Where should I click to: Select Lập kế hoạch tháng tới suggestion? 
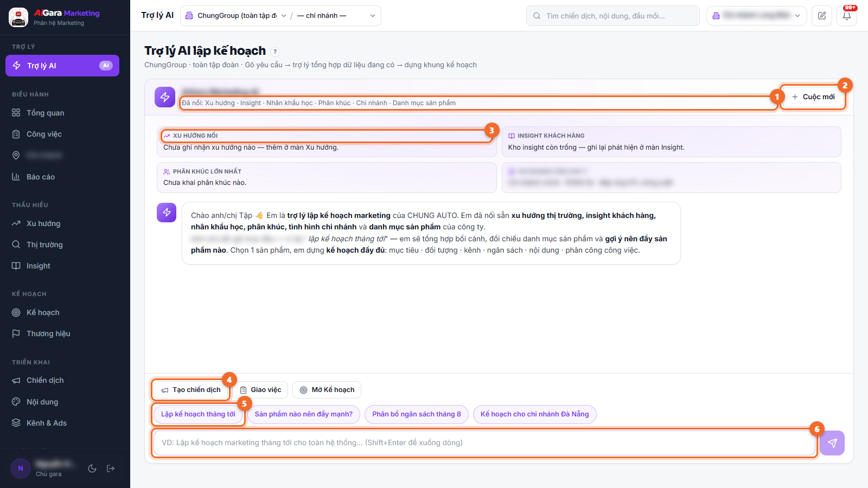pos(198,414)
